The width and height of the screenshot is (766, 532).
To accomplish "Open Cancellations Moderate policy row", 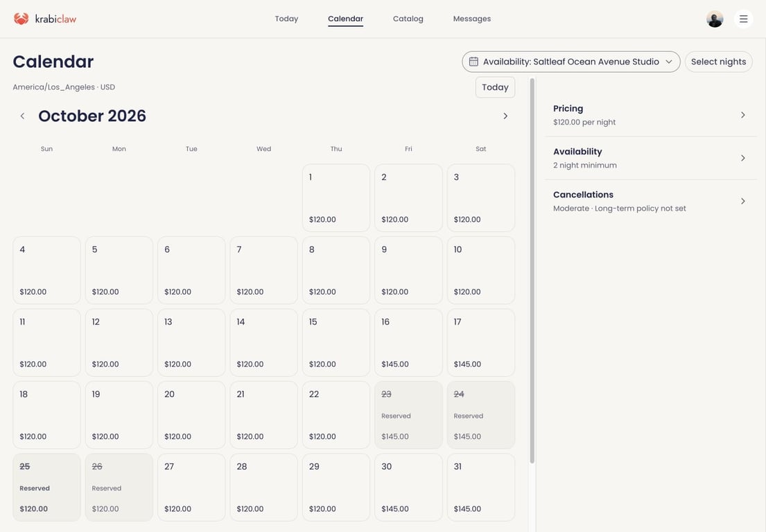I will tap(650, 201).
